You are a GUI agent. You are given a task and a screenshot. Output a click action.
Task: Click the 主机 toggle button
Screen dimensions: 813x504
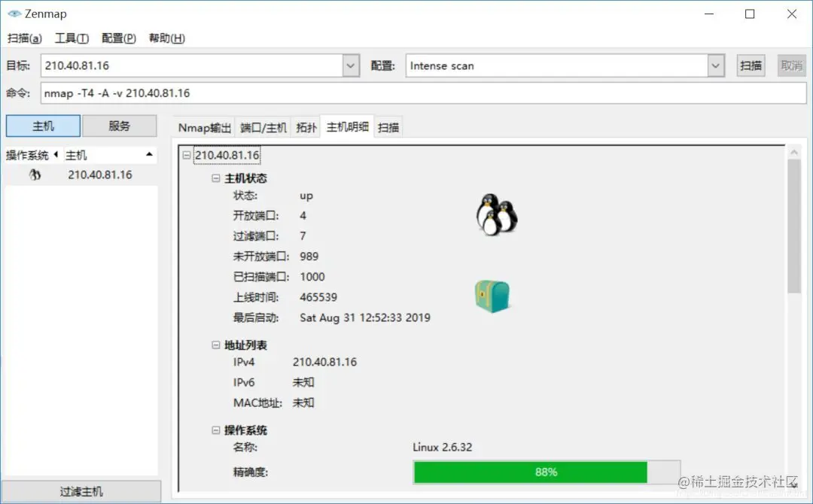(x=43, y=126)
